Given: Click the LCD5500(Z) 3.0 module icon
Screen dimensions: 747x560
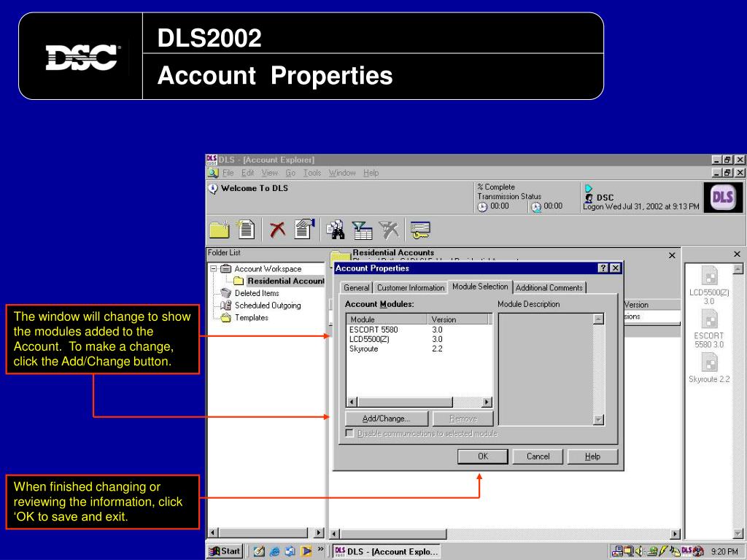Looking at the screenshot, I should click(x=709, y=276).
